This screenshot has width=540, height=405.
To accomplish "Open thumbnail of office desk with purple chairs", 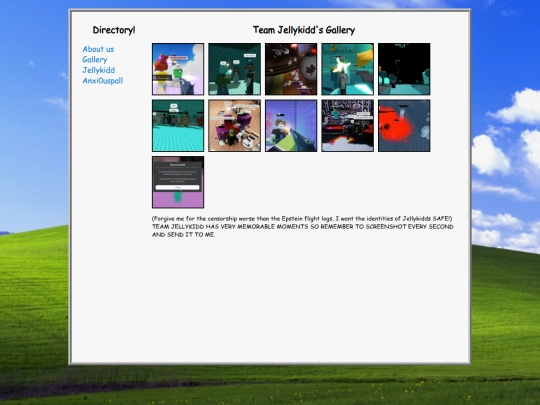I will [235, 125].
